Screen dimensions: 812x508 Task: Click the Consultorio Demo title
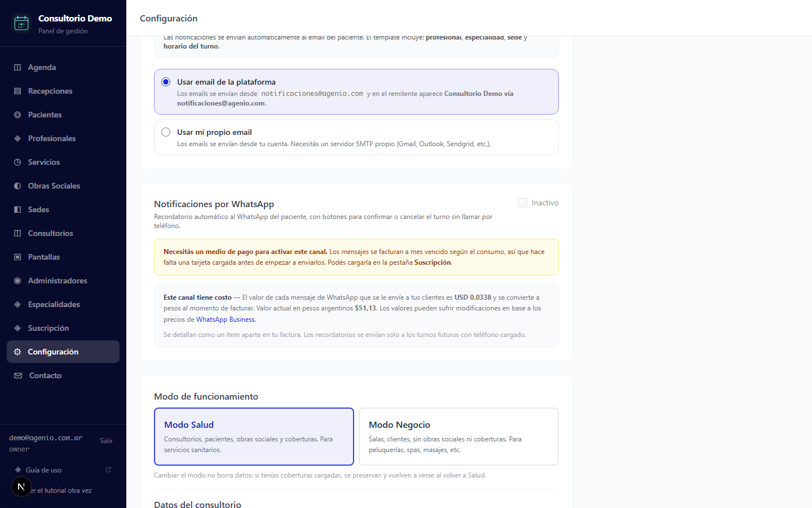pos(75,18)
